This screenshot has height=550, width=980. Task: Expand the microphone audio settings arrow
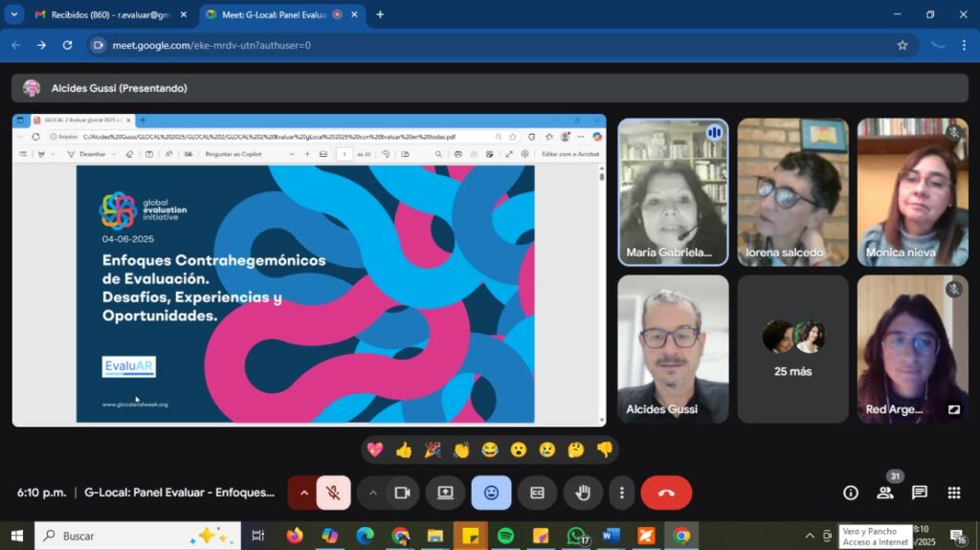pos(304,493)
